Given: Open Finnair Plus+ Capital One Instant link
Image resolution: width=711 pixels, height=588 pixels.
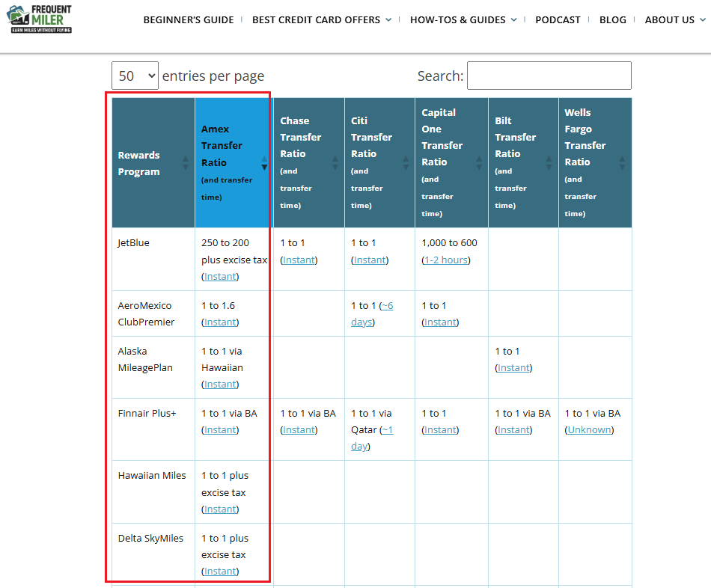Looking at the screenshot, I should coord(440,430).
